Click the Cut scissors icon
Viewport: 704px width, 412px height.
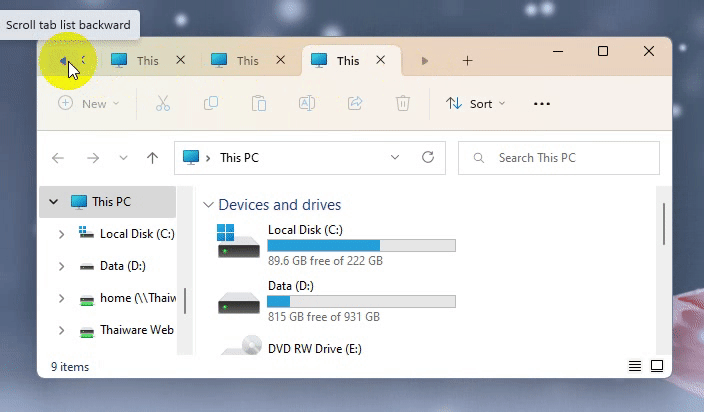163,104
